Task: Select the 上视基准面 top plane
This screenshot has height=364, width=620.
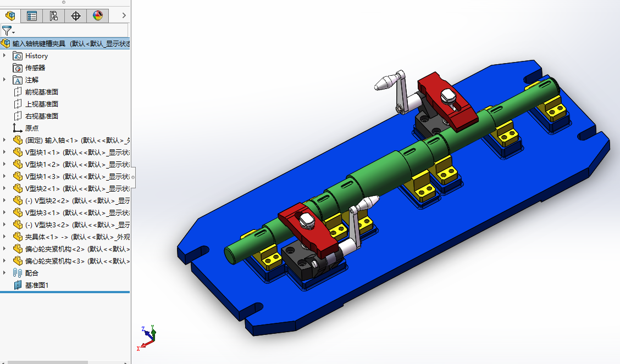Action: point(42,104)
